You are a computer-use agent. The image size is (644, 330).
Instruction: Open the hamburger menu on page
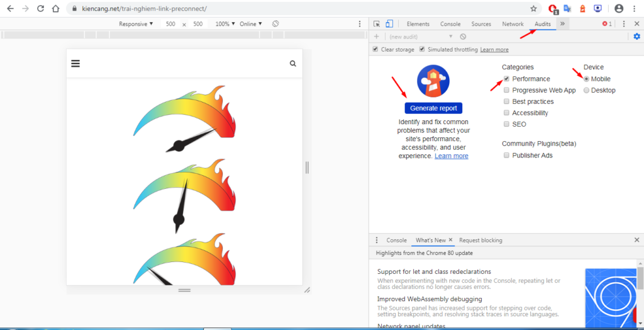(75, 64)
